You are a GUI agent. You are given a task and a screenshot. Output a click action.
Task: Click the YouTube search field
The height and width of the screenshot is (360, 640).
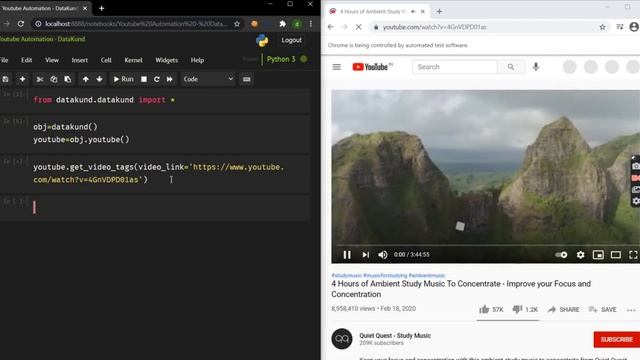455,67
